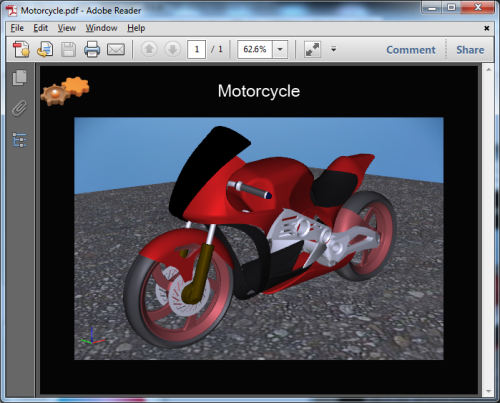Screen dimensions: 500x403
Task: Open the Page Thumbnails side panel
Action: click(x=20, y=78)
